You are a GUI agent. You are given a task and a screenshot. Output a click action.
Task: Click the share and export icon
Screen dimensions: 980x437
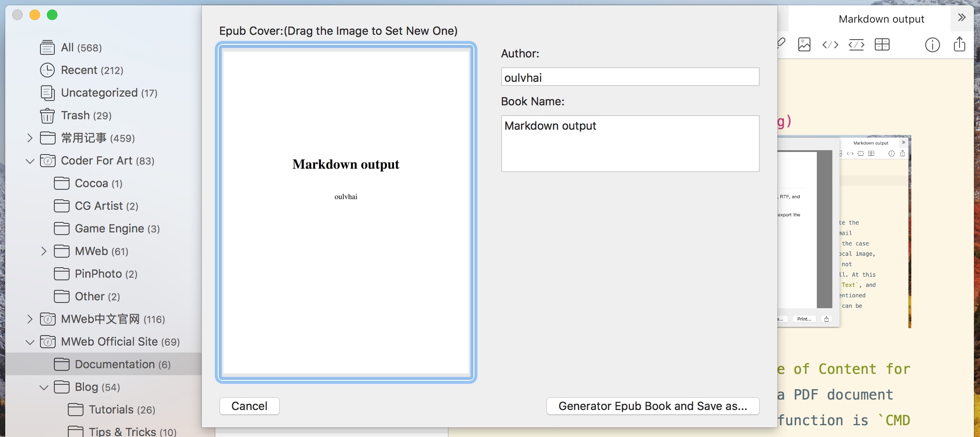pos(960,44)
